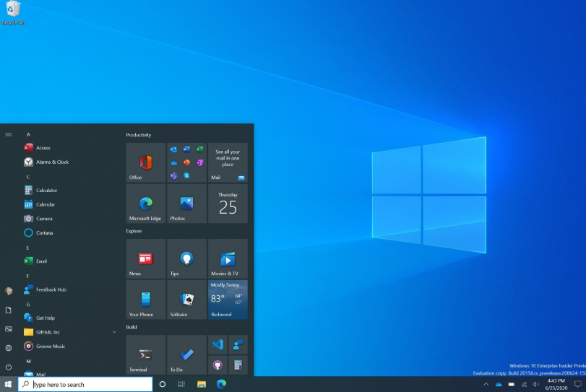This screenshot has height=392, width=586.
Task: Open the Redmond weather tile
Action: [228, 300]
